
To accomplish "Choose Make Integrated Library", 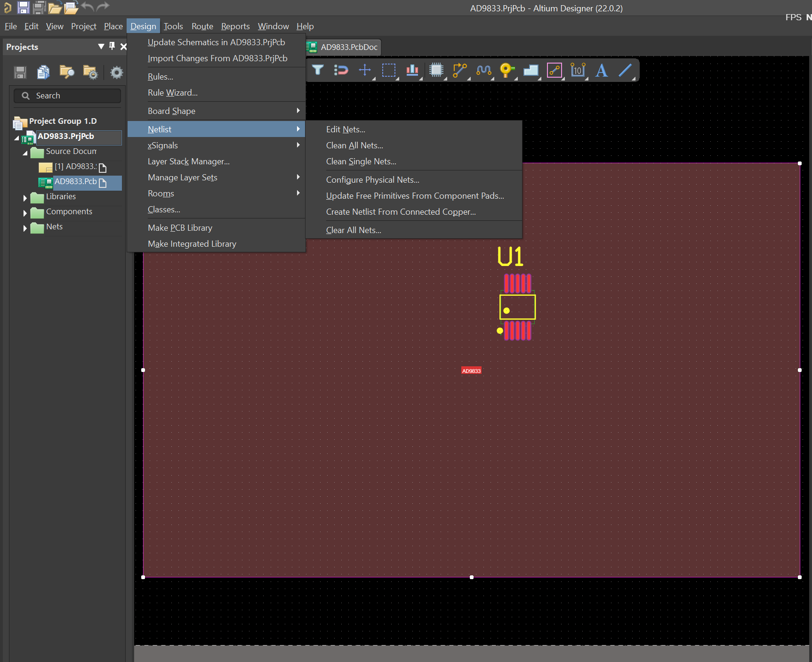I will [216, 244].
